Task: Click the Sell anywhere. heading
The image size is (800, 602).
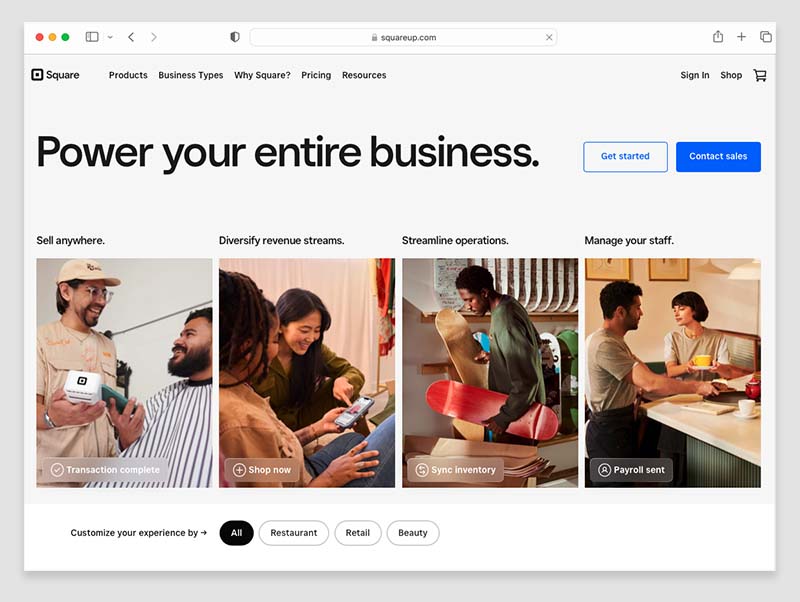Action: [70, 240]
